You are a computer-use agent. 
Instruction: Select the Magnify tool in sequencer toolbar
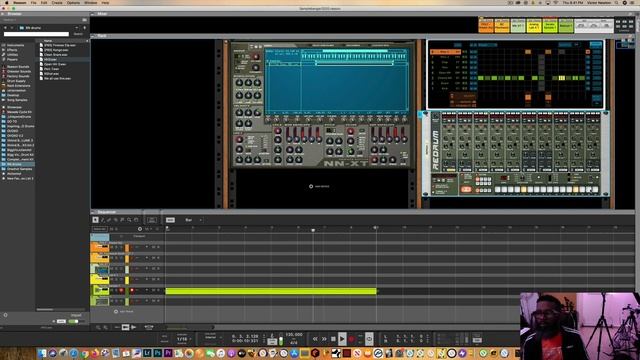(129, 220)
